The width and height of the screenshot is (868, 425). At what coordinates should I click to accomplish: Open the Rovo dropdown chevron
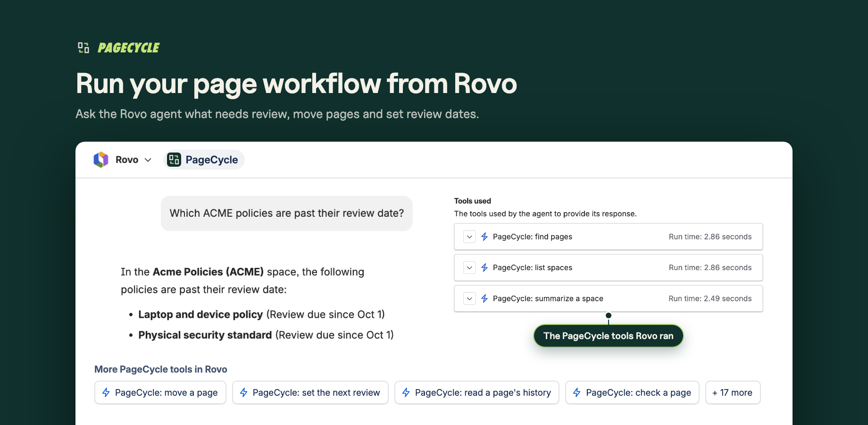[x=148, y=160]
